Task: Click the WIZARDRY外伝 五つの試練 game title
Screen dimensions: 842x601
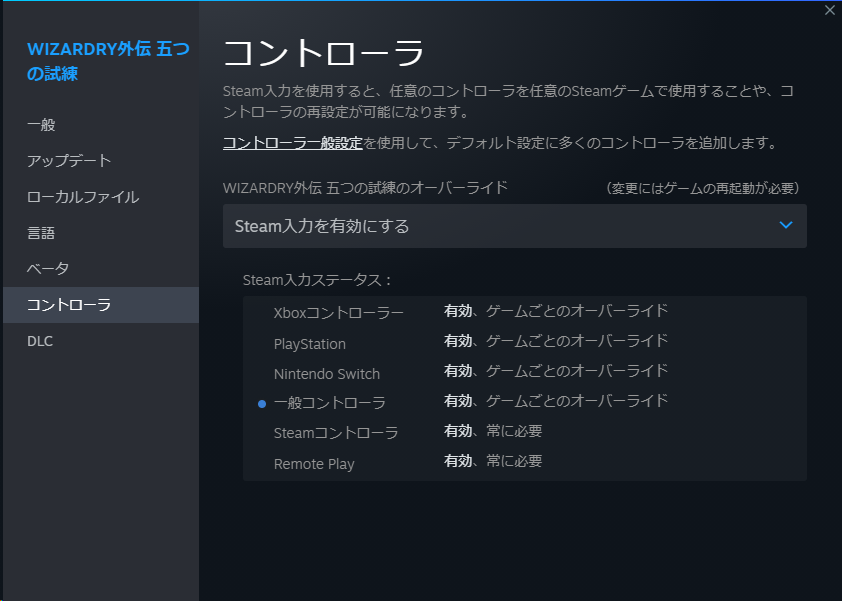Action: tap(108, 61)
